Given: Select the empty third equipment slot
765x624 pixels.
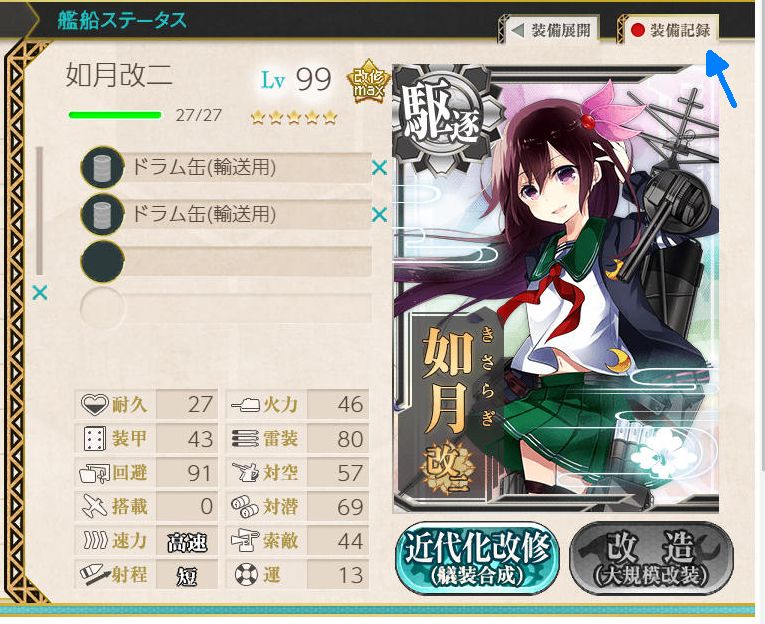Looking at the screenshot, I should pos(226,261).
